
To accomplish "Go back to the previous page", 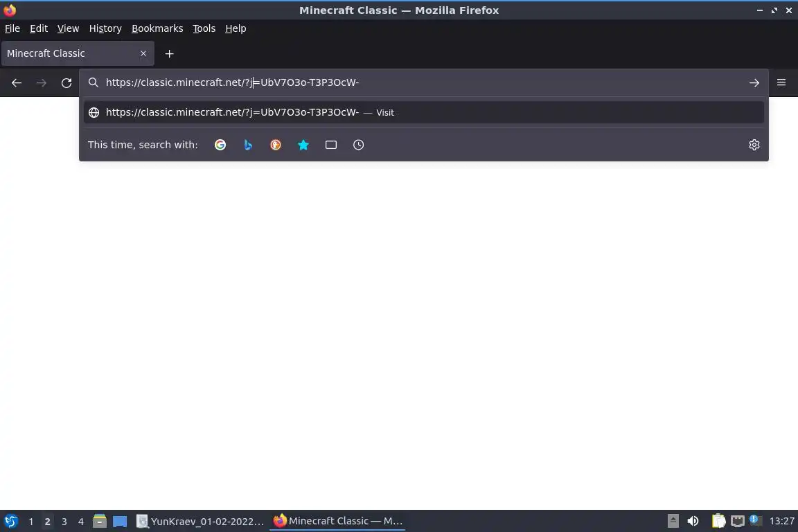I will (17, 82).
